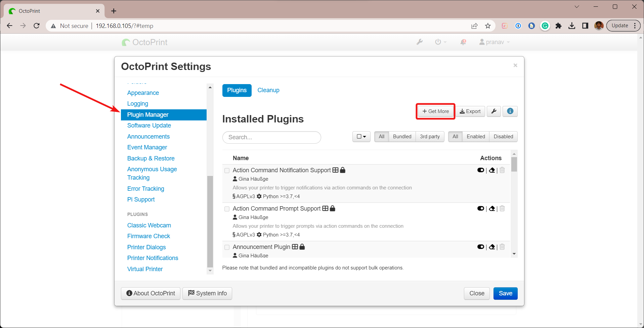Open the system power menu in navbar
Viewport: 644px width, 328px height.
pos(440,42)
